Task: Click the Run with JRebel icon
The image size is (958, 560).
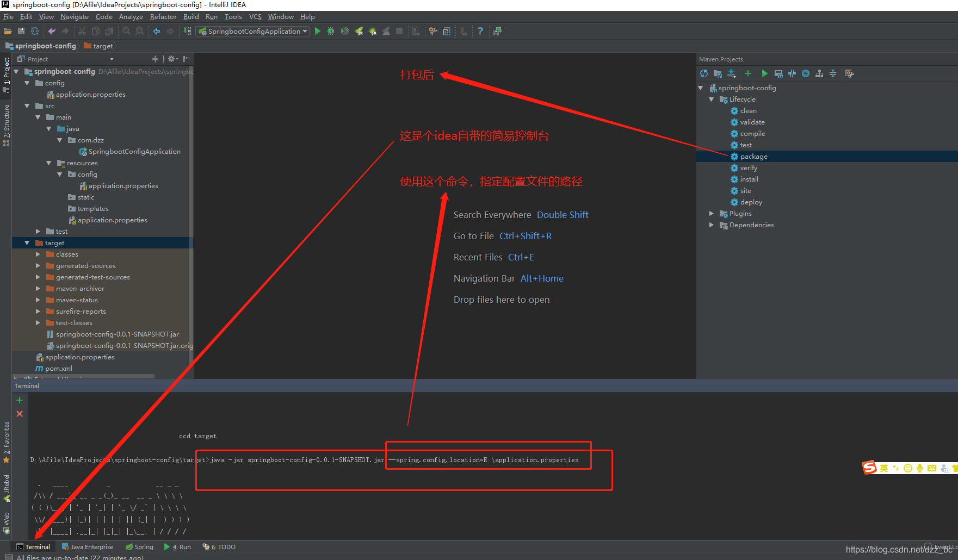Action: [359, 32]
